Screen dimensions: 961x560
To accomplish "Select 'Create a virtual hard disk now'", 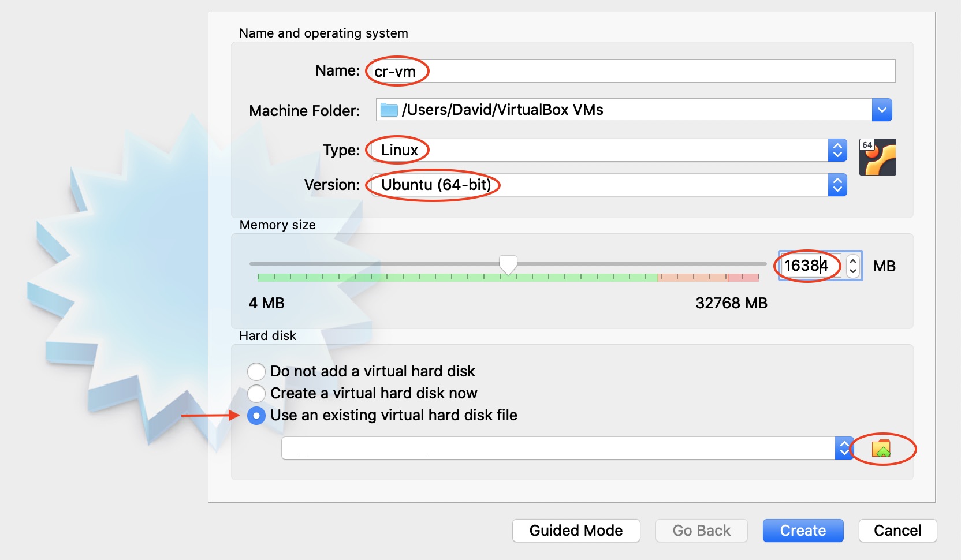I will point(256,393).
